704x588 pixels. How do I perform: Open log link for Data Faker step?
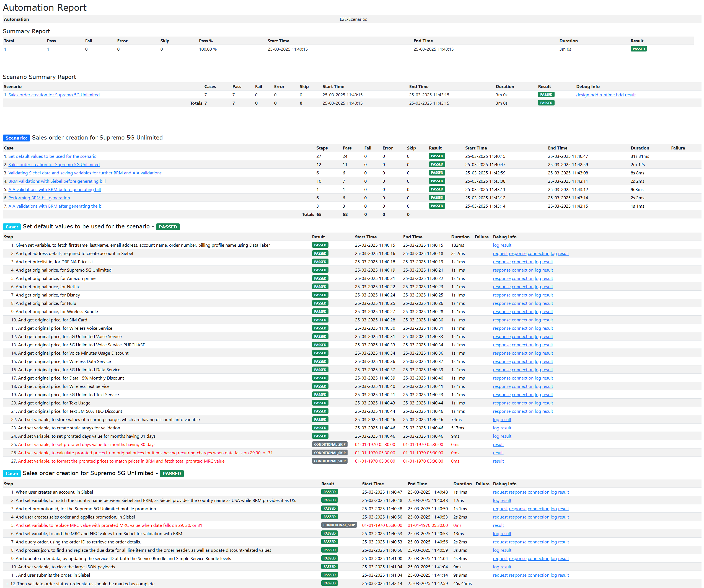tap(496, 245)
